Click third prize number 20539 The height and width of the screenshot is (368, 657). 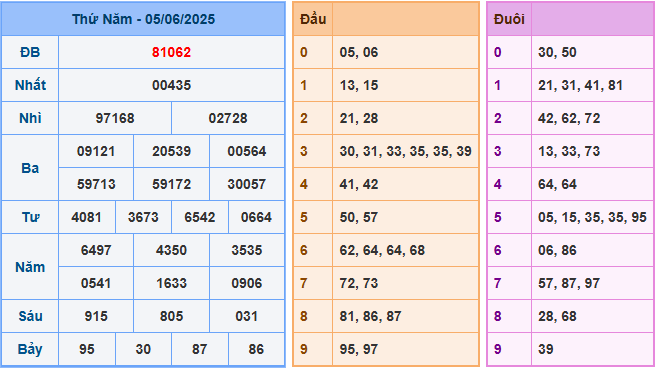171,151
